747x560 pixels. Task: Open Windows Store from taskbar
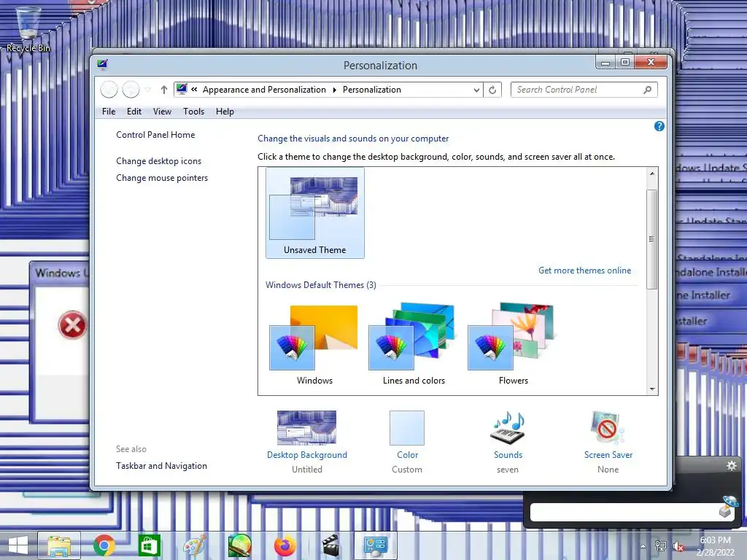149,545
